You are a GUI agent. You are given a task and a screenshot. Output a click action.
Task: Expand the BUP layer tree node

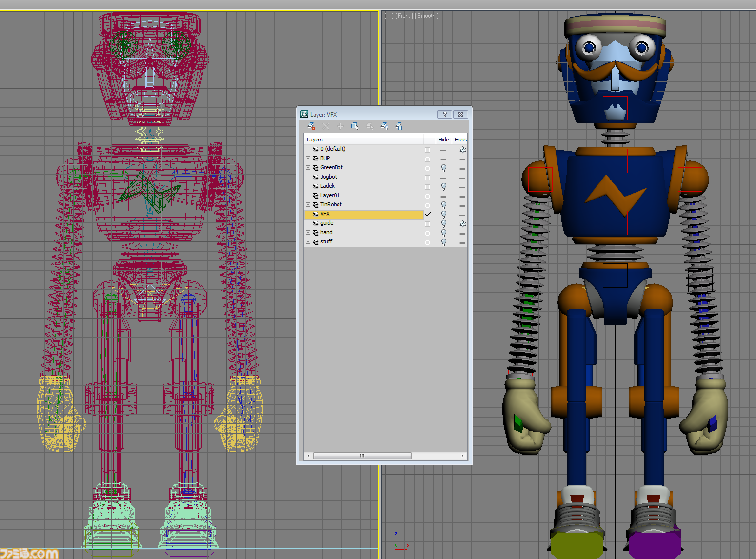(308, 158)
